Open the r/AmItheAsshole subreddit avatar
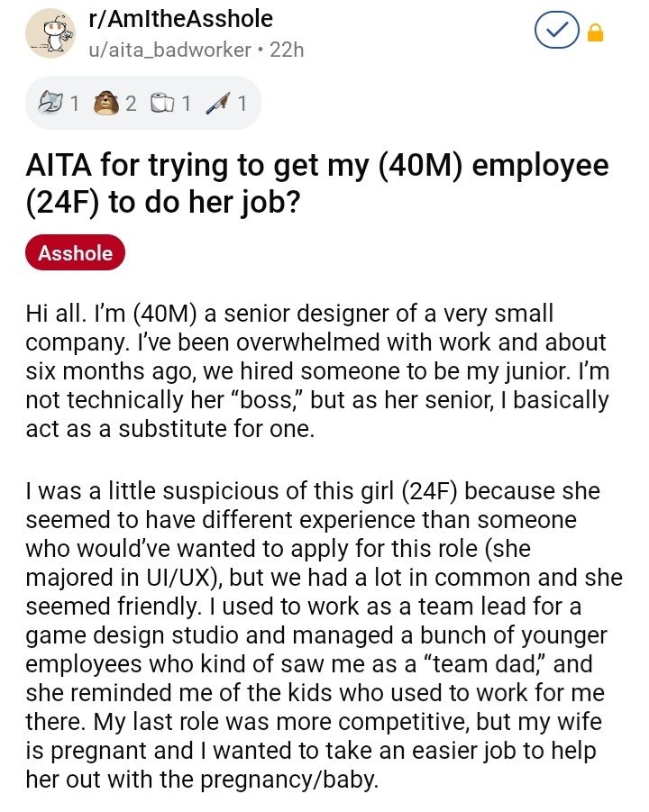Image resolution: width=649 pixels, height=812 pixels. [50, 33]
